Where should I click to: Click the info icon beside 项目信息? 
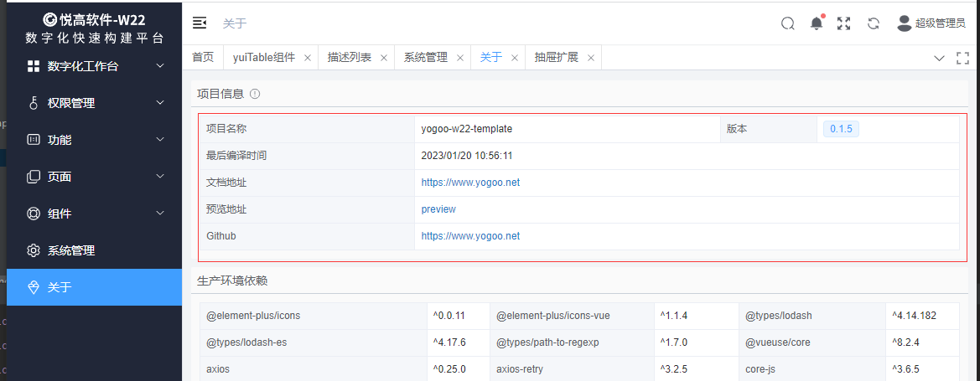[255, 94]
